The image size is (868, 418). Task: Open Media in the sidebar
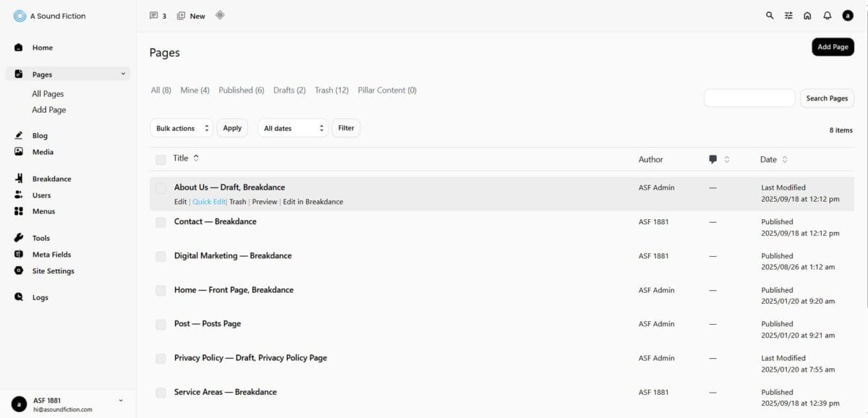tap(43, 152)
